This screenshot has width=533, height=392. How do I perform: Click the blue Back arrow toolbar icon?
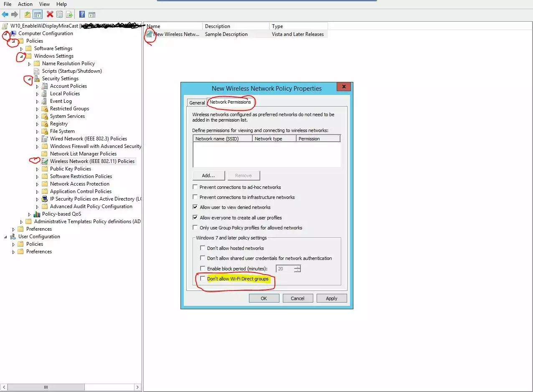pos(5,15)
